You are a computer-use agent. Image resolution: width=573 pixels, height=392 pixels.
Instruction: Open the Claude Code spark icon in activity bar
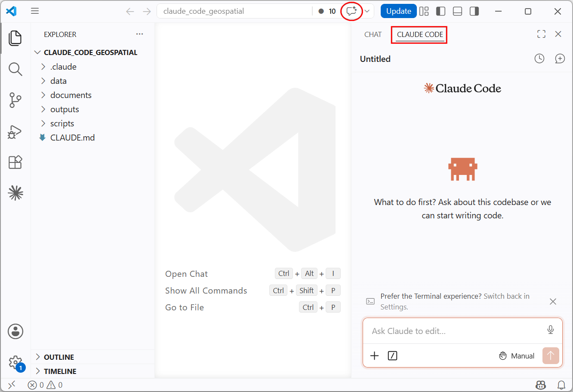15,193
